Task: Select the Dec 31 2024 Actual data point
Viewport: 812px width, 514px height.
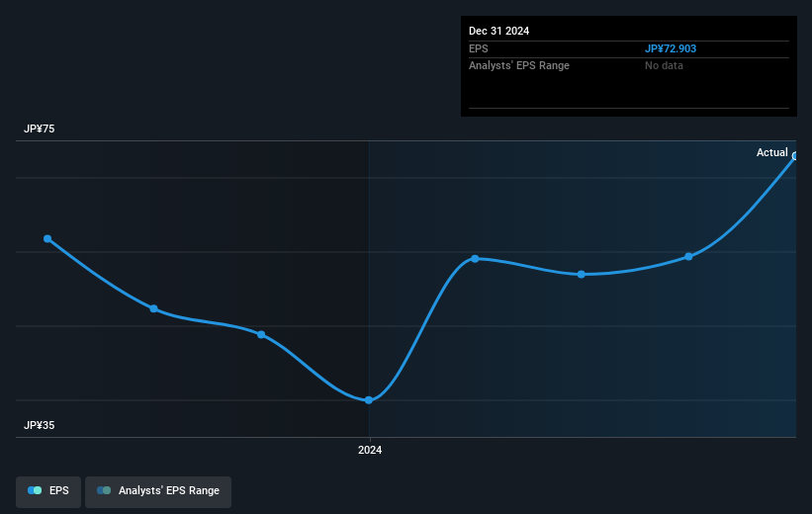Action: click(795, 156)
